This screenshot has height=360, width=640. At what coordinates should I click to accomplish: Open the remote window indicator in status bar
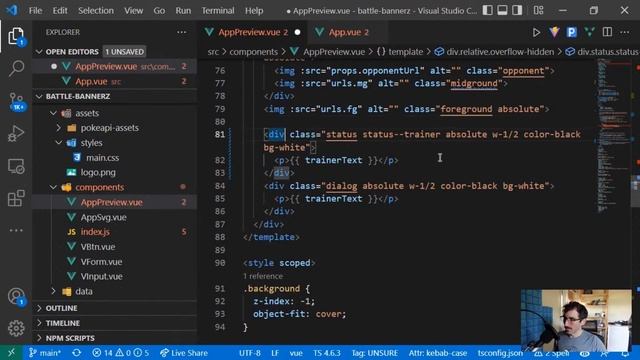point(11,353)
